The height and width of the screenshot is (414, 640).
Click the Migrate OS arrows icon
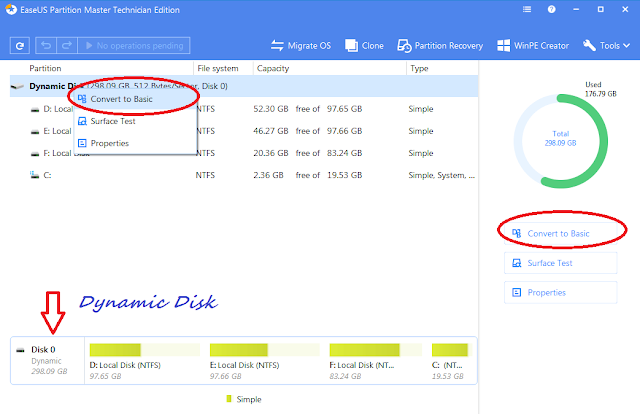[277, 46]
